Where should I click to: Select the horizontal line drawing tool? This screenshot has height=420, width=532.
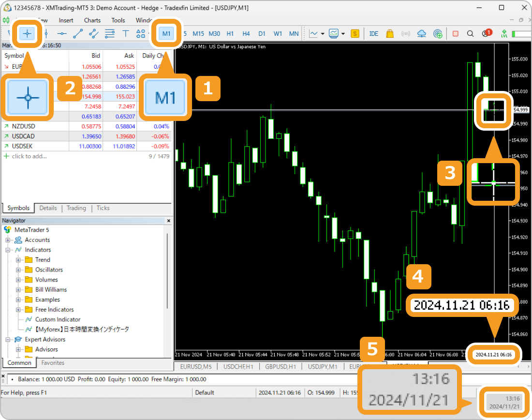point(62,33)
